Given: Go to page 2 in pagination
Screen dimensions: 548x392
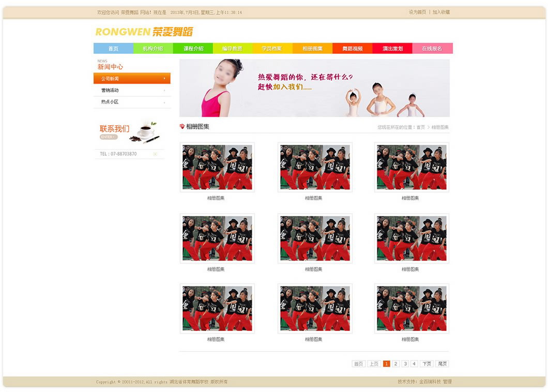Looking at the screenshot, I should (395, 364).
